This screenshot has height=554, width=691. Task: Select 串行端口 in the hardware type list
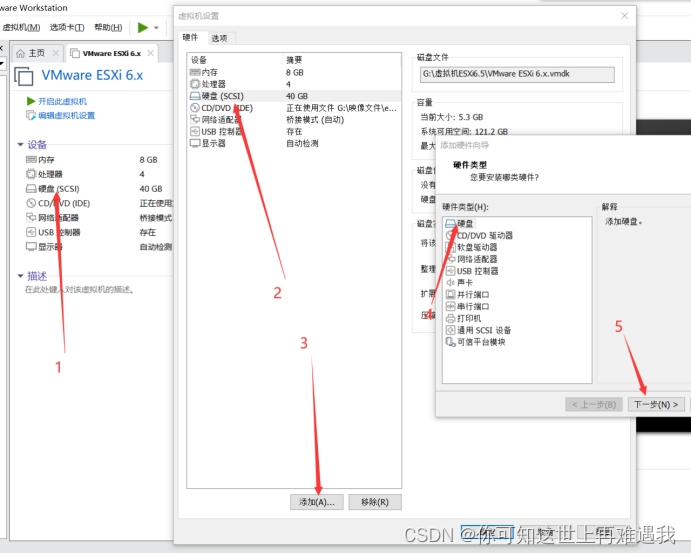point(468,306)
